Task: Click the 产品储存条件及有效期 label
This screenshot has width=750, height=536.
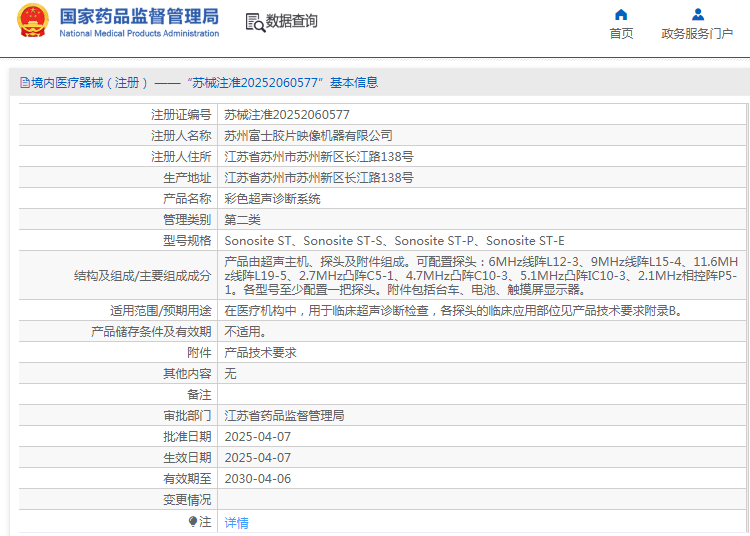Action: click(151, 332)
